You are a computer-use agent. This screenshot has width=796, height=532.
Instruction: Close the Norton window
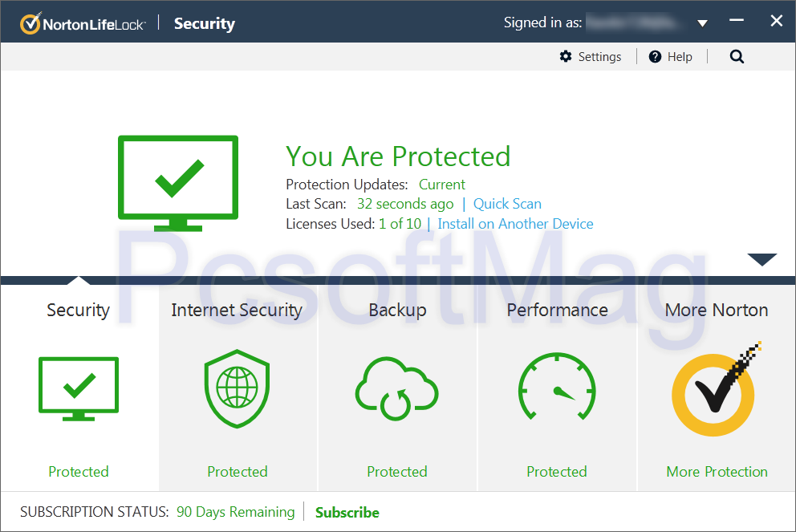click(x=776, y=21)
